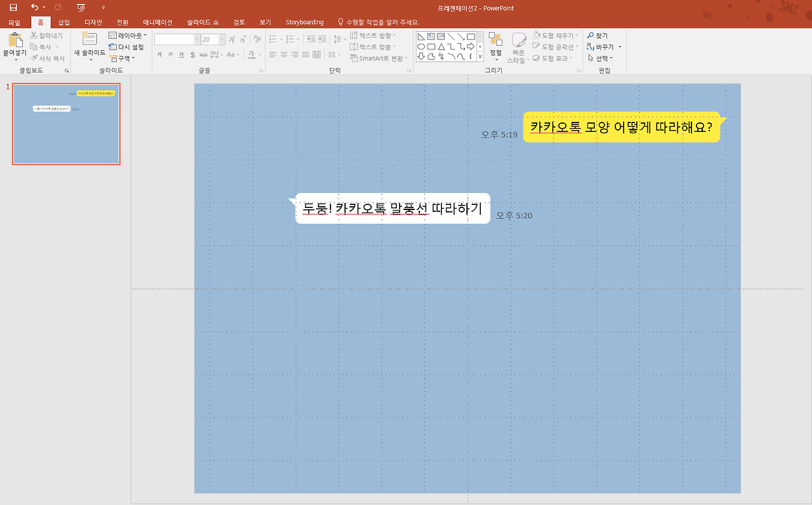Select the Down Arrow shape in gallery

421,56
